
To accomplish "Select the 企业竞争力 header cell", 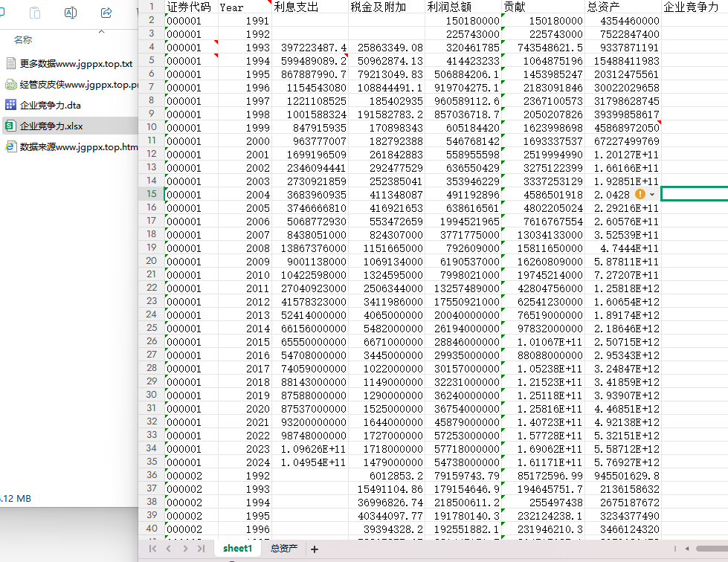I will 695,7.
